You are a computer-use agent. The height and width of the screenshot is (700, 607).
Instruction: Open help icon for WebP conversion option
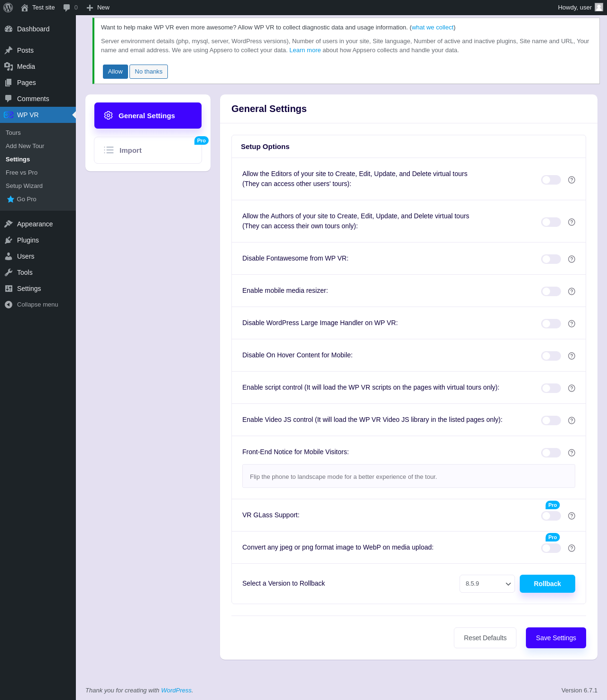571,548
